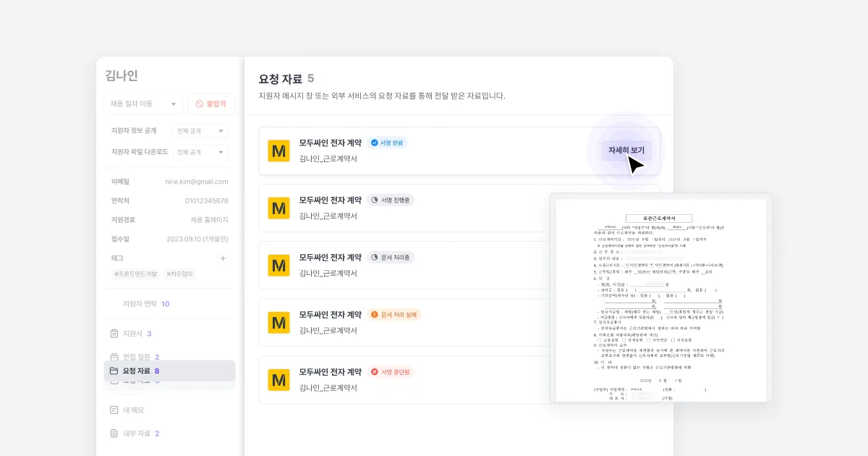
Task: Click Modusign icon of 서명 진행중 contract
Action: pos(278,208)
